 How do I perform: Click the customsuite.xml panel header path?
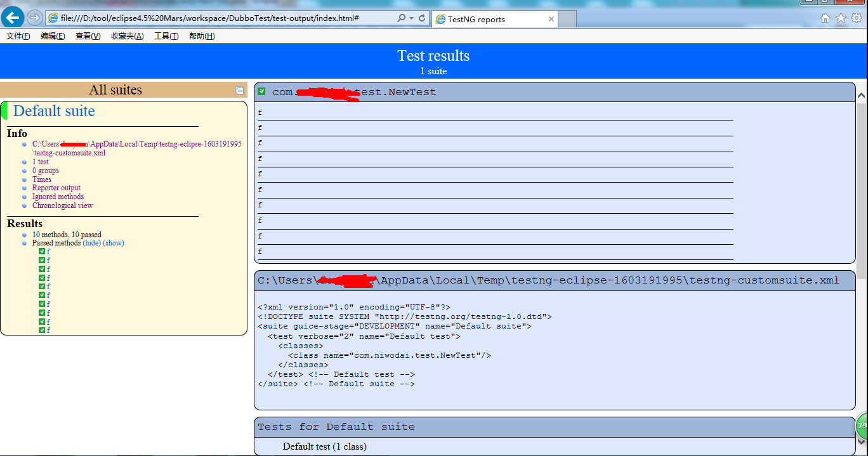pyautogui.click(x=548, y=280)
